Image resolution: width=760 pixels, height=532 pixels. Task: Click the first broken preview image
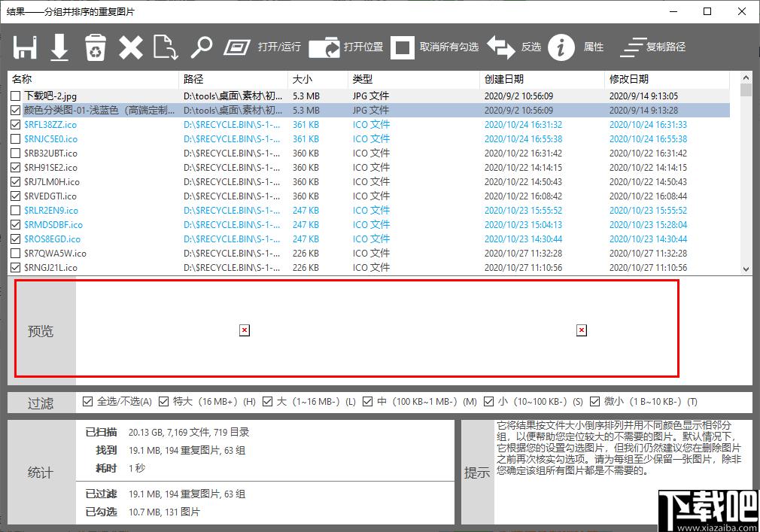click(245, 330)
